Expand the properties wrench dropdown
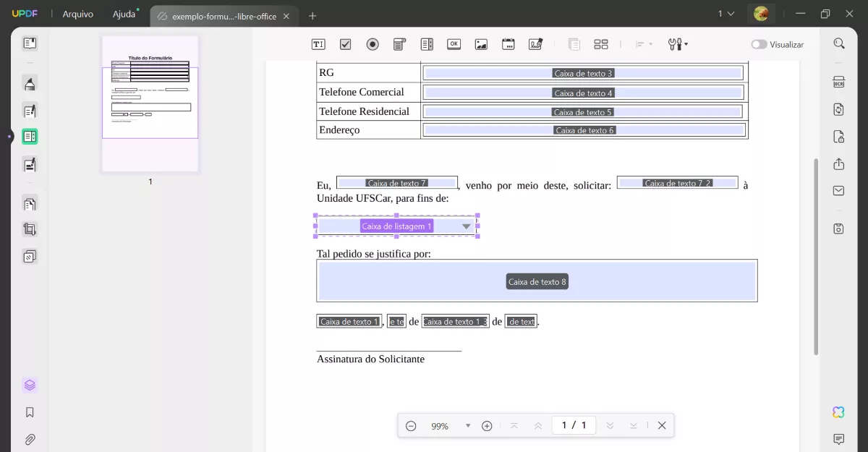868x452 pixels. [x=686, y=44]
